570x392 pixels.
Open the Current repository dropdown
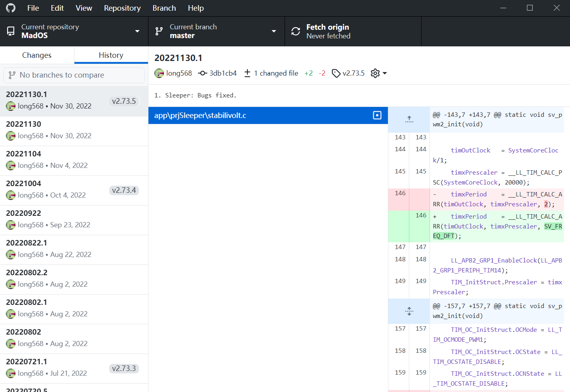click(x=74, y=31)
